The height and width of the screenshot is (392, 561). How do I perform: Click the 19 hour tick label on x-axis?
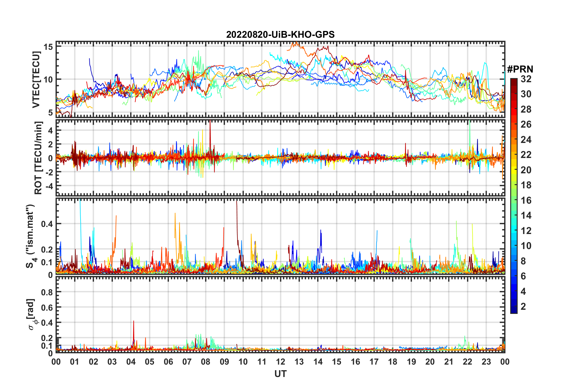tap(411, 362)
